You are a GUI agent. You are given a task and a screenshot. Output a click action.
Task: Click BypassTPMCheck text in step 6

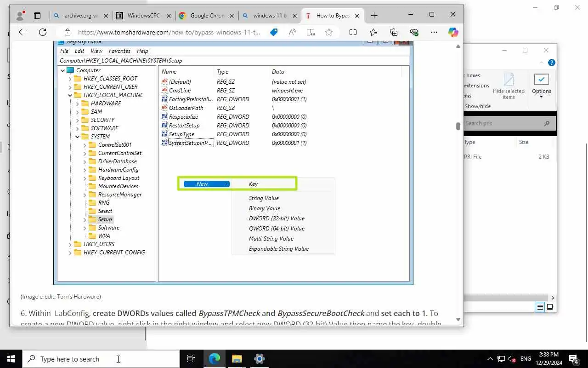(x=229, y=313)
